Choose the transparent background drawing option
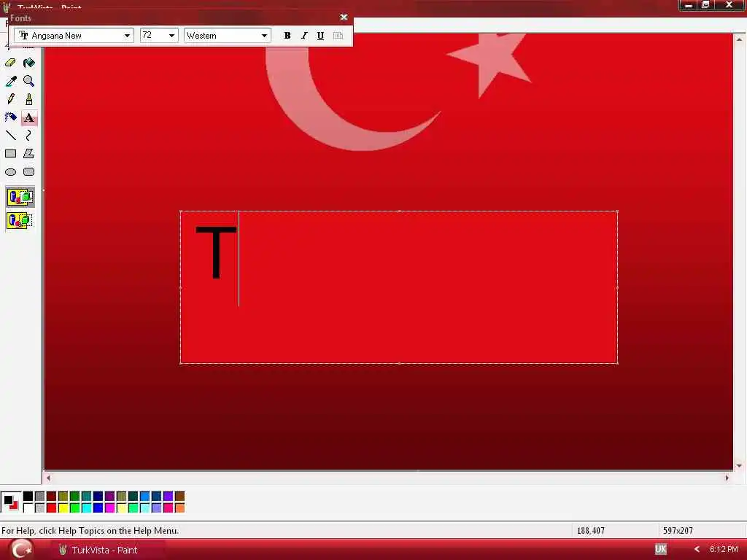The image size is (747, 560). [x=20, y=220]
